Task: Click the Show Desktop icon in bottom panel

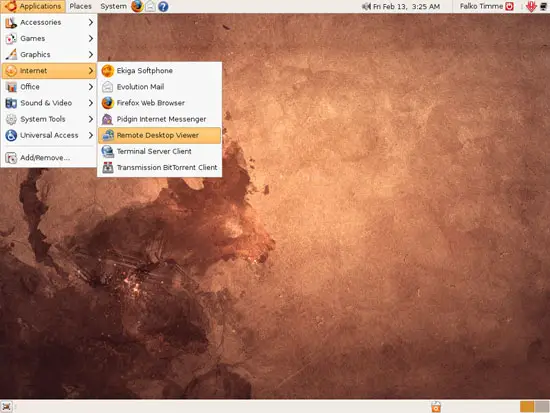Action: pos(6,406)
